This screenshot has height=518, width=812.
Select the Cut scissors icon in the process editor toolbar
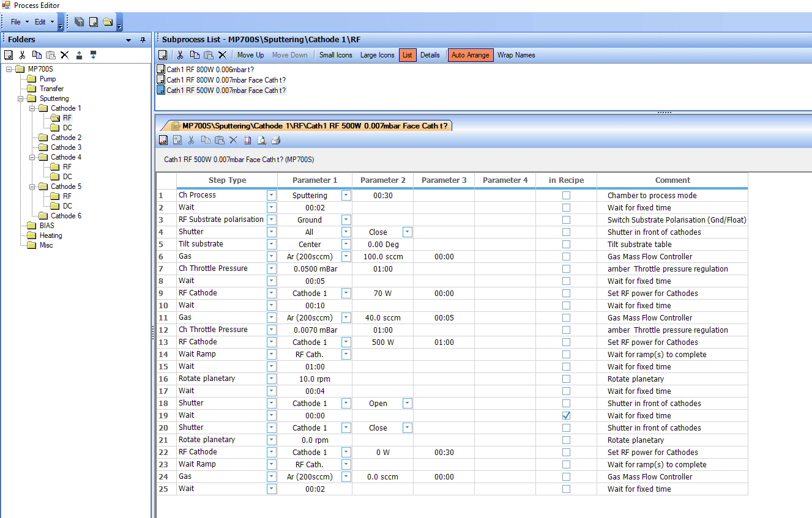tap(192, 140)
